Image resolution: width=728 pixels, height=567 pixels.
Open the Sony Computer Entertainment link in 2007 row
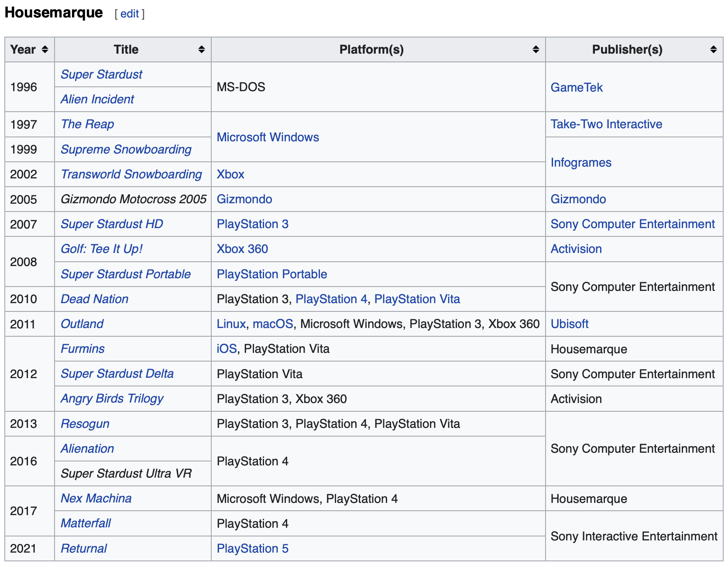click(632, 224)
